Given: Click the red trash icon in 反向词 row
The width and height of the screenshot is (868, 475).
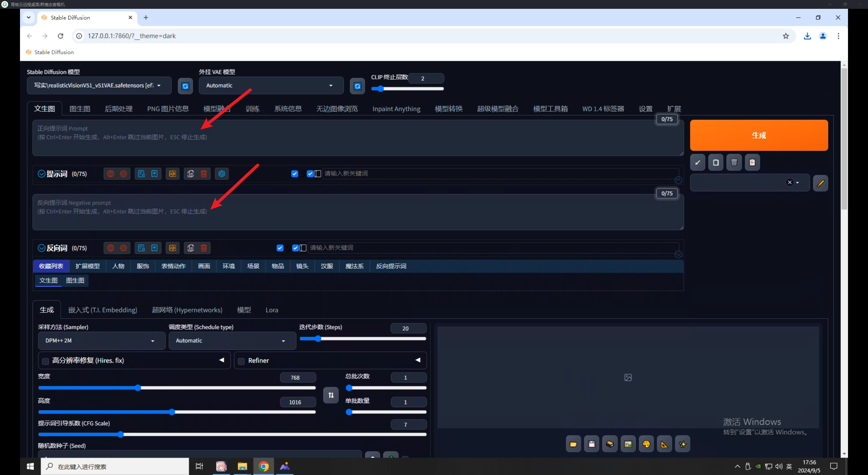Looking at the screenshot, I should 204,248.
